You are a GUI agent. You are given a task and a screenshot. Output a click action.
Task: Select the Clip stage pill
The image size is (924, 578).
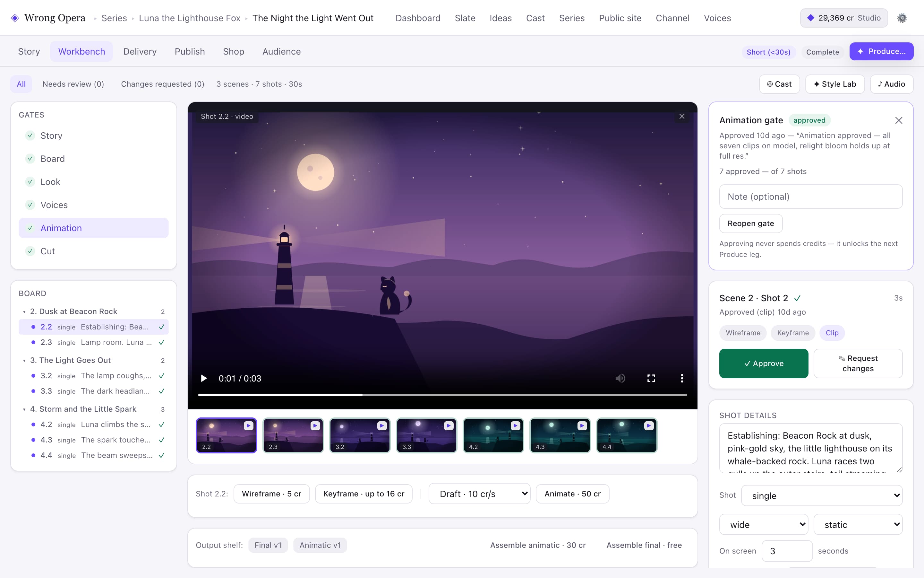832,333
